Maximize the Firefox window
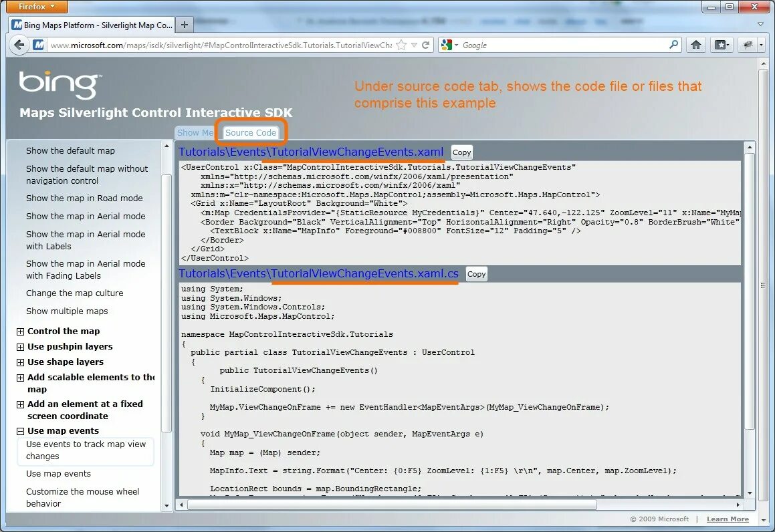775x532 pixels. click(x=729, y=7)
